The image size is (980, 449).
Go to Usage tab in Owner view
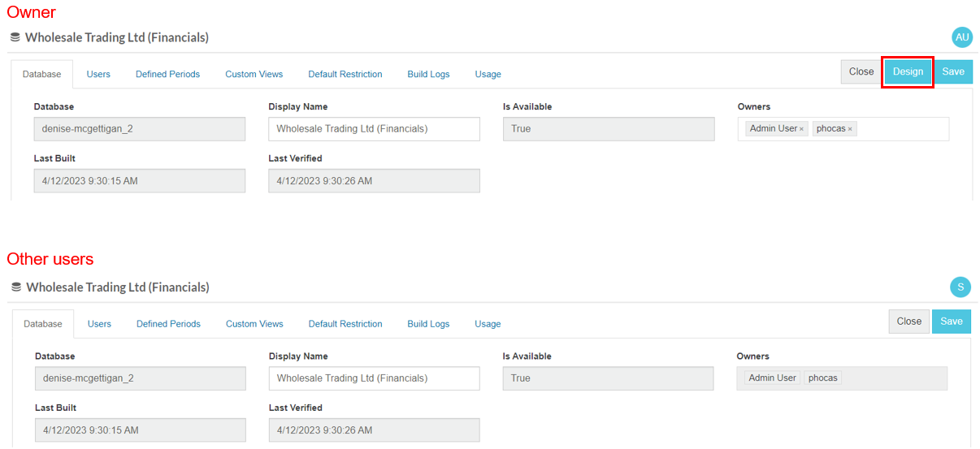pos(488,74)
